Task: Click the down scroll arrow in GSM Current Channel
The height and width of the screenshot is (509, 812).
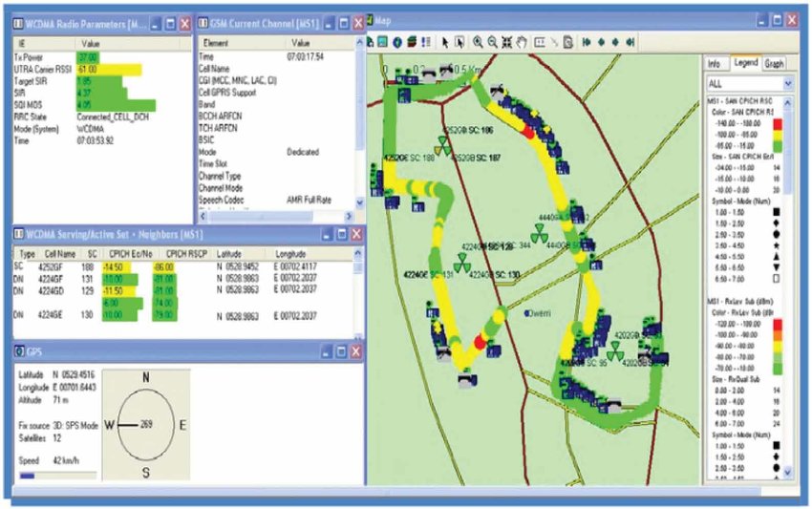Action: [x=359, y=202]
